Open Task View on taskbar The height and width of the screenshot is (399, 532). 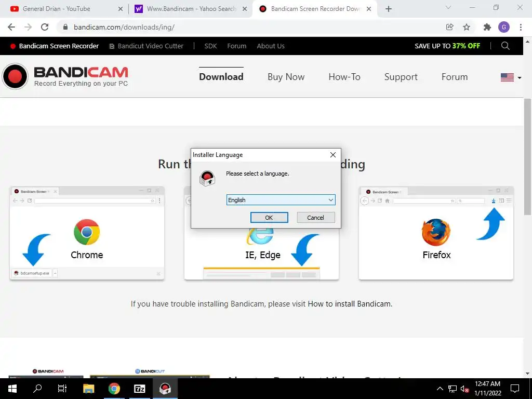(x=62, y=389)
